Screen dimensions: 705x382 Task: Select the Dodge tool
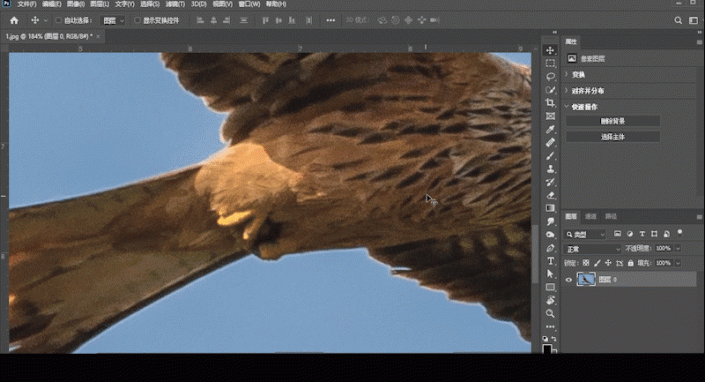point(550,235)
